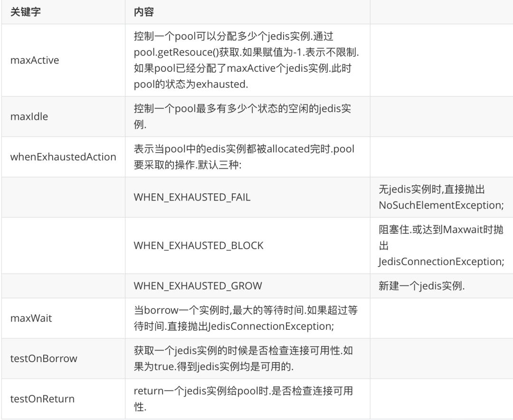Screen dimensions: 513x420
Task: Select the testOnBorrow keyword cell
Action: tap(63, 358)
